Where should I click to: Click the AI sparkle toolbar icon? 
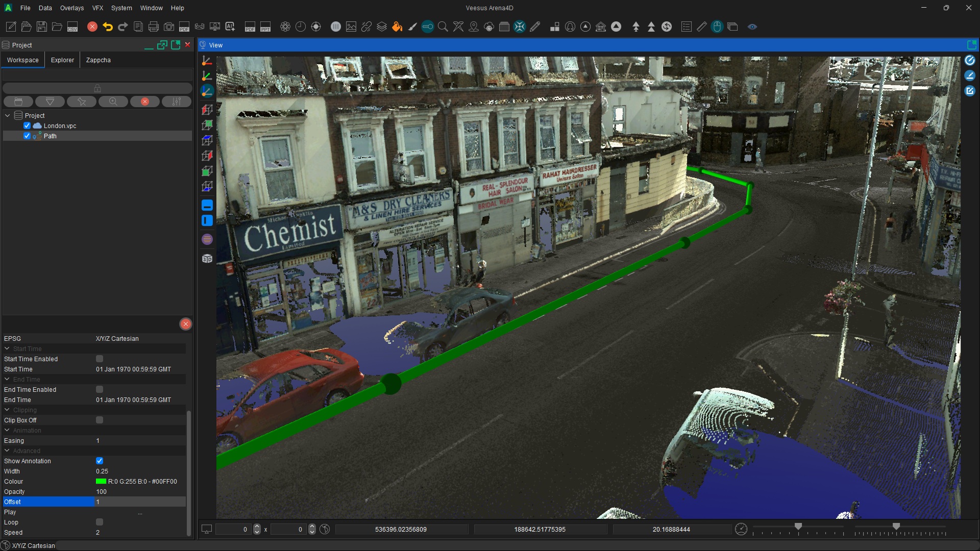(x=230, y=27)
